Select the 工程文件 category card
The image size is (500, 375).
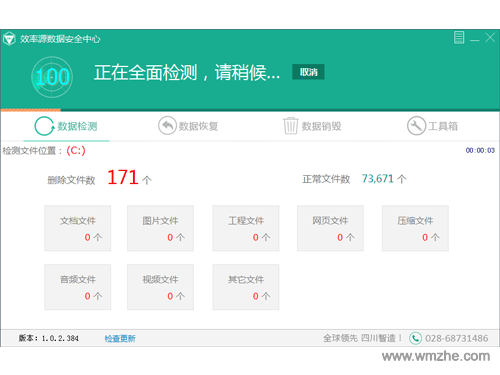(x=246, y=228)
